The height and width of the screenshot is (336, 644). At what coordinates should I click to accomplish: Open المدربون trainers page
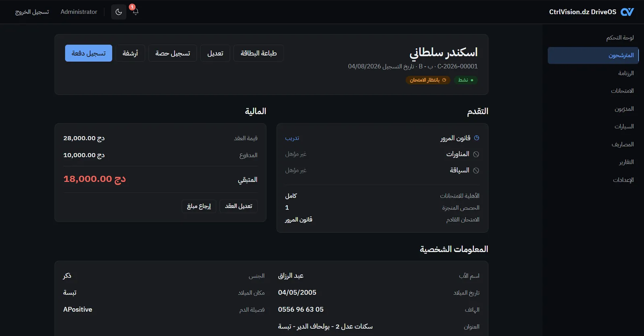point(593,109)
